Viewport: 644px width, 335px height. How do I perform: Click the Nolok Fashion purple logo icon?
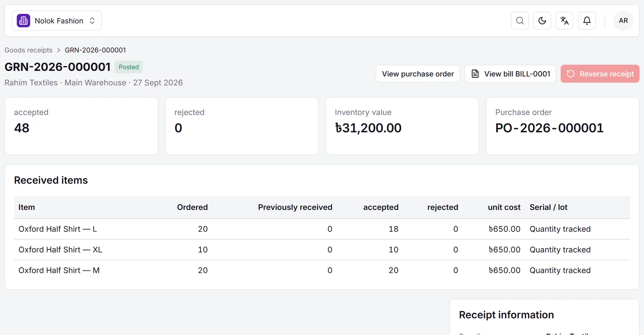click(x=23, y=21)
